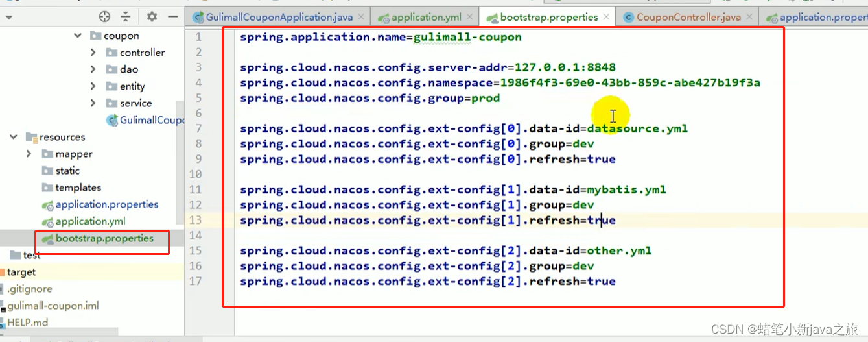Expand the mapper folder
The image size is (868, 342).
tap(29, 154)
